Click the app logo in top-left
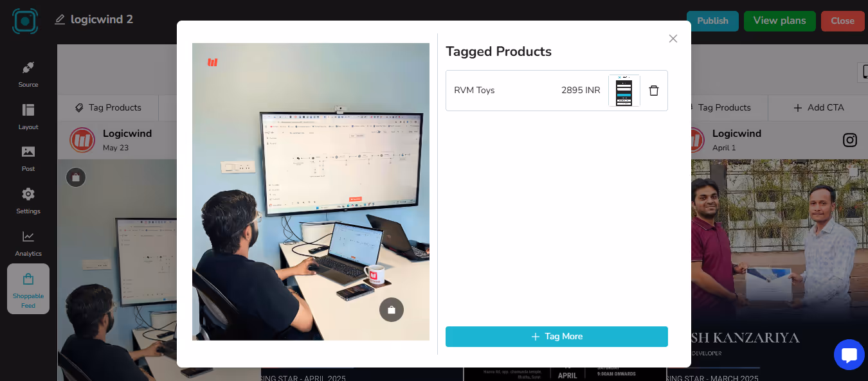 [25, 21]
